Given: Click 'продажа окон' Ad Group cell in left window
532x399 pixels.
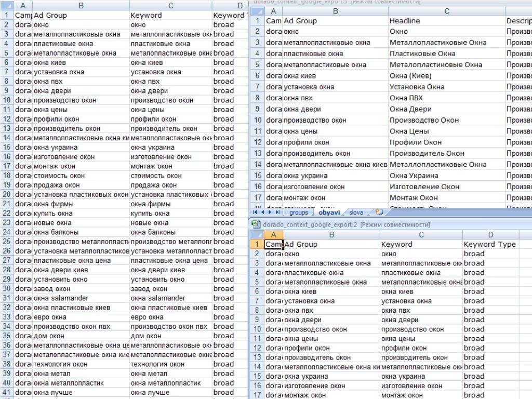Looking at the screenshot, I should (x=81, y=185).
